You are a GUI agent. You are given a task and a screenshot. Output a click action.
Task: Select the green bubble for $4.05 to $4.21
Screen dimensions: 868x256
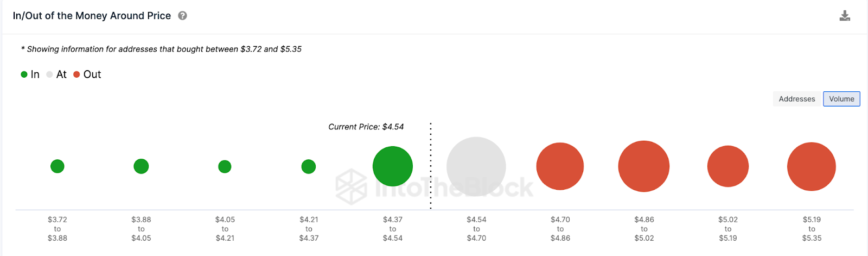(x=225, y=166)
